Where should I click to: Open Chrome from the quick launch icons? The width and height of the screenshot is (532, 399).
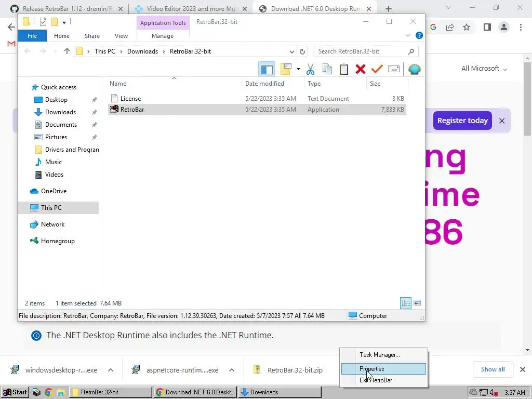[48, 393]
